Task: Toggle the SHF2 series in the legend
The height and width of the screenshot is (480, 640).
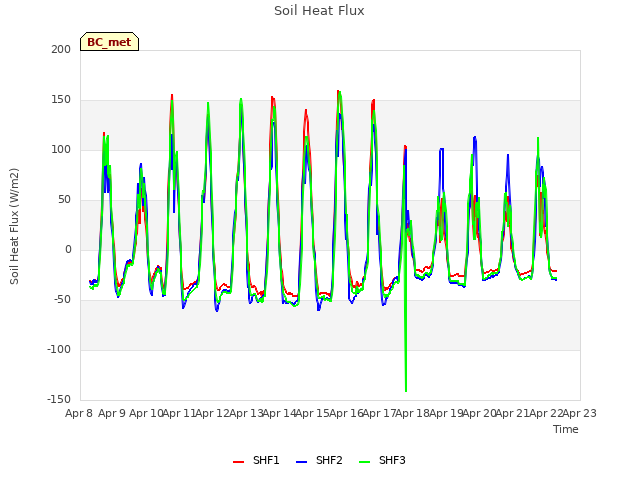Action: (319, 460)
